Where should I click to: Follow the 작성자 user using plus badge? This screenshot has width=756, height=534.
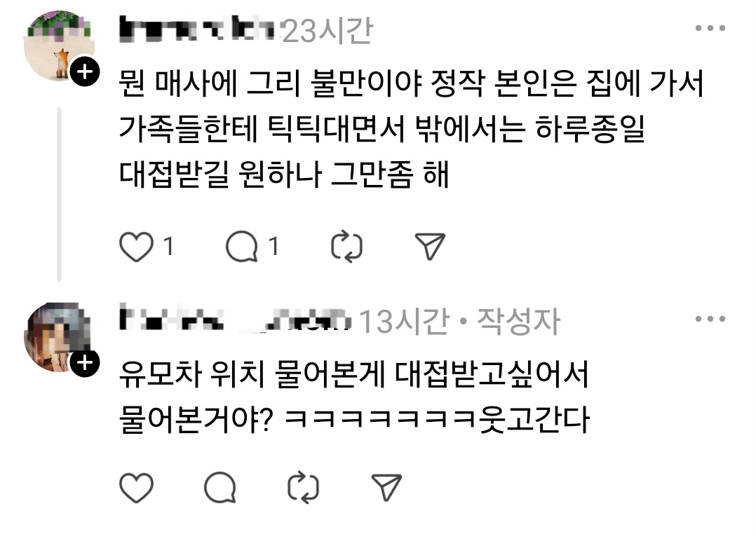tap(85, 362)
